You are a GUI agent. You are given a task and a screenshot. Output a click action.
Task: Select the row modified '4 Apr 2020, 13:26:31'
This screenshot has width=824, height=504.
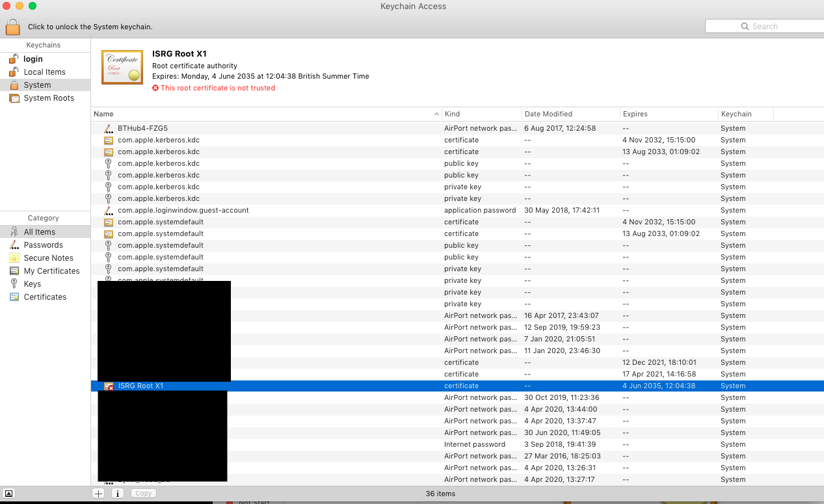point(457,468)
